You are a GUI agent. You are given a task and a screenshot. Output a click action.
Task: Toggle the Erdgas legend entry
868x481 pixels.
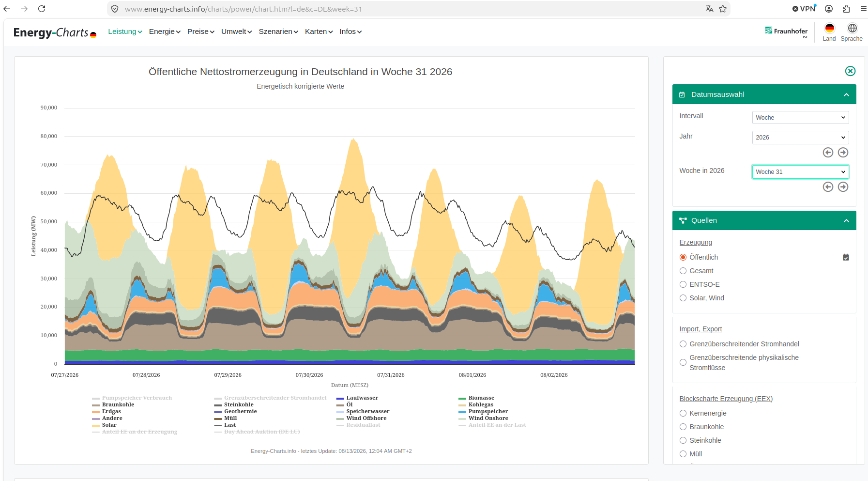click(107, 411)
